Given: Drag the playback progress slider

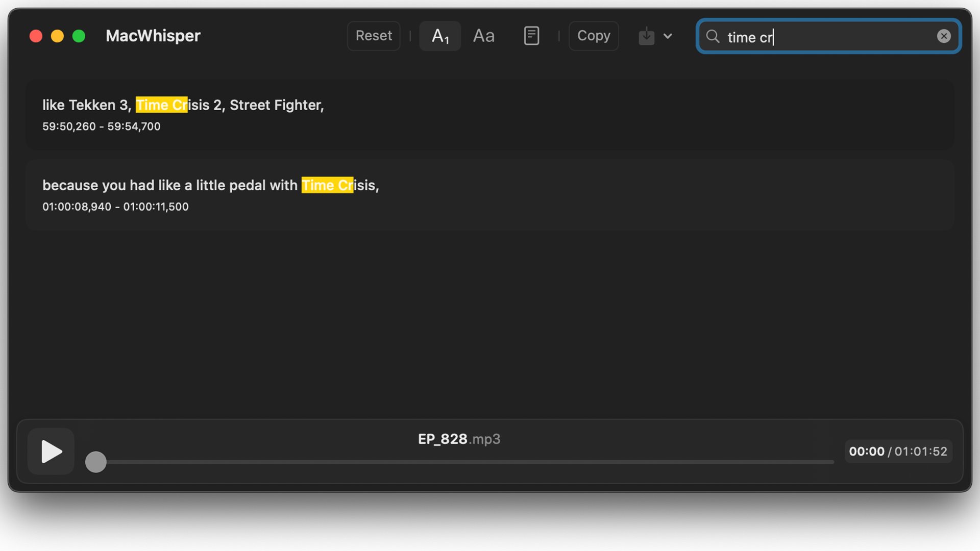Looking at the screenshot, I should click(95, 463).
